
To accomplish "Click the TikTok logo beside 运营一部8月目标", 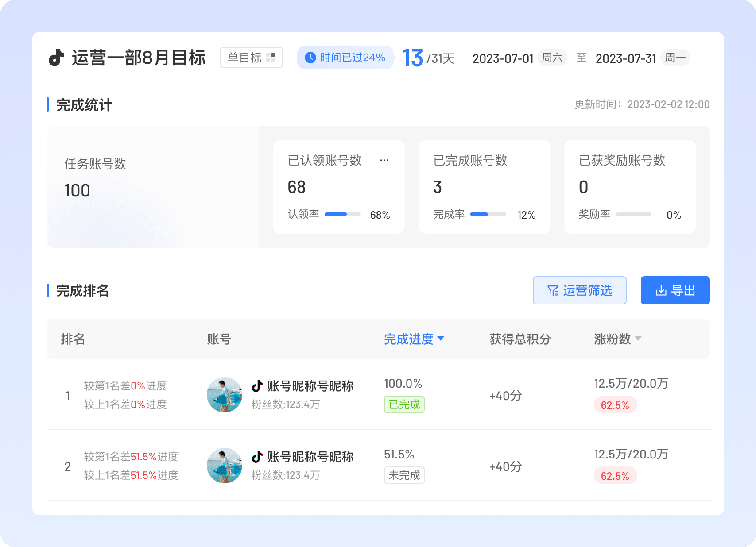I will pos(56,58).
